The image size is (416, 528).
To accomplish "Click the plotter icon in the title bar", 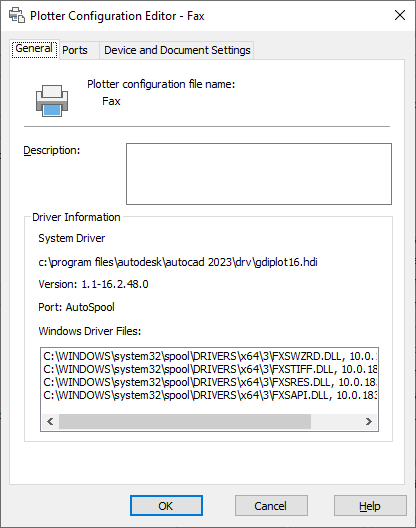I will pos(17,15).
